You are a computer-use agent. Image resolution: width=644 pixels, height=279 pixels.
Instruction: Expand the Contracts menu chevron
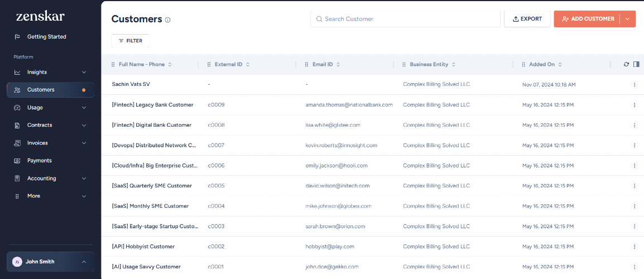84,126
